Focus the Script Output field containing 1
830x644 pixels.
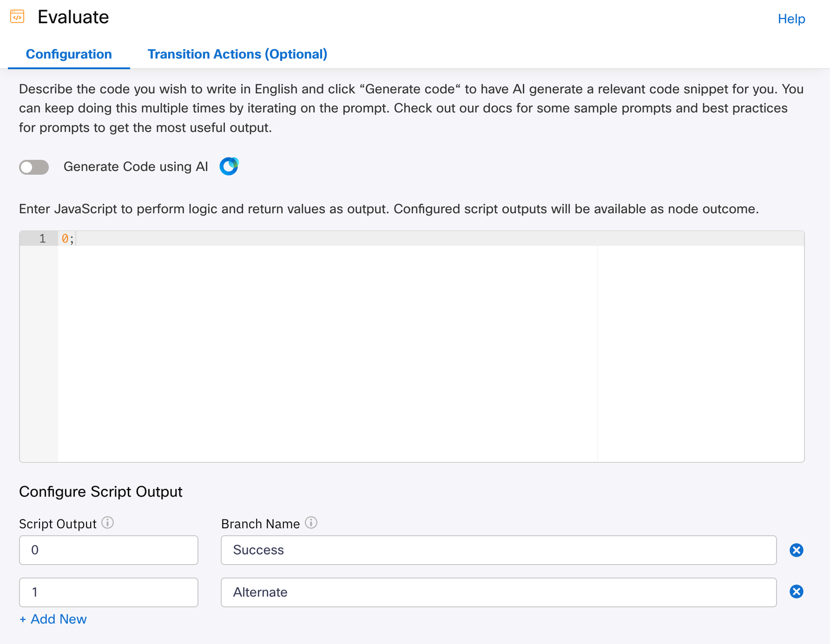pyautogui.click(x=109, y=592)
